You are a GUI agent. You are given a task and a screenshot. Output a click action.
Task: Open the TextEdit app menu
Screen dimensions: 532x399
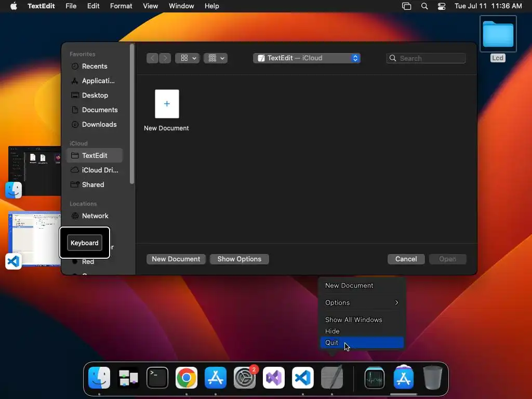coord(41,6)
